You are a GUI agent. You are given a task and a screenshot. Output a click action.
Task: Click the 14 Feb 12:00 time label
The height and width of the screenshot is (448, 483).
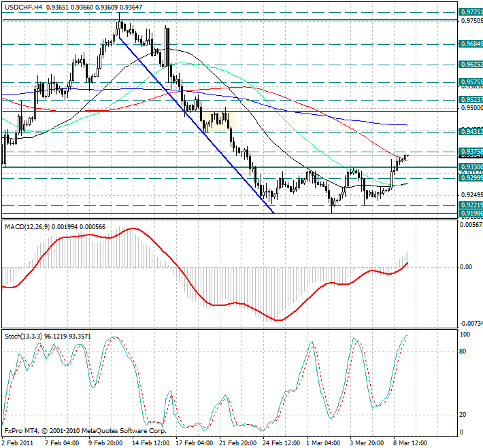coord(150,443)
